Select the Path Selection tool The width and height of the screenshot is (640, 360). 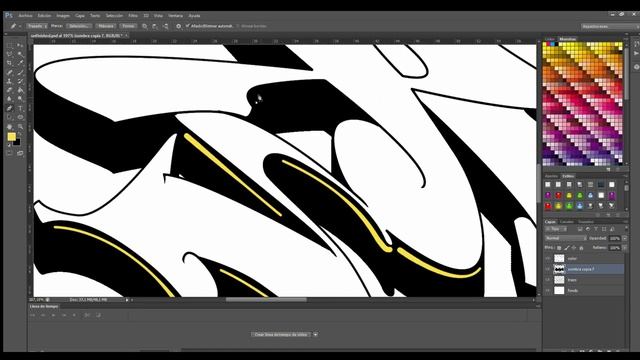(10, 117)
